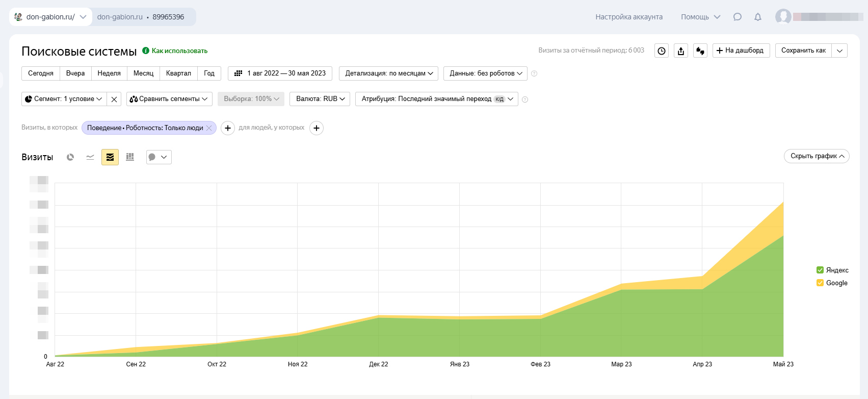This screenshot has width=868, height=399.
Task: Open the chat messages icon in header
Action: point(737,17)
